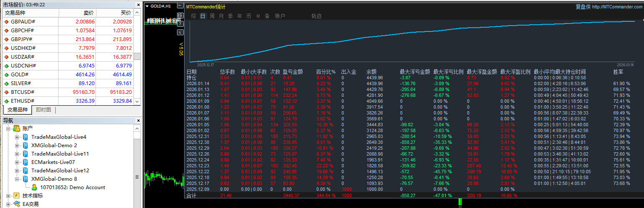This screenshot has width=644, height=208.
Task: Select the 备 statistics tab
Action: point(267,16)
